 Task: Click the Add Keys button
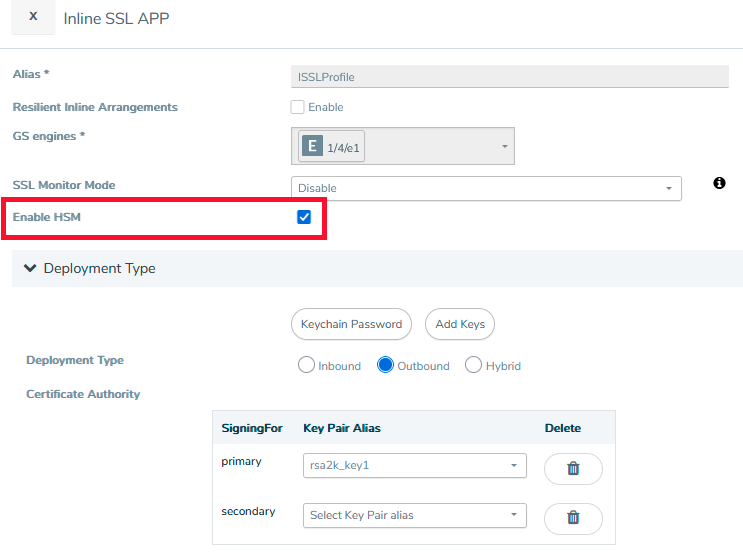click(460, 324)
